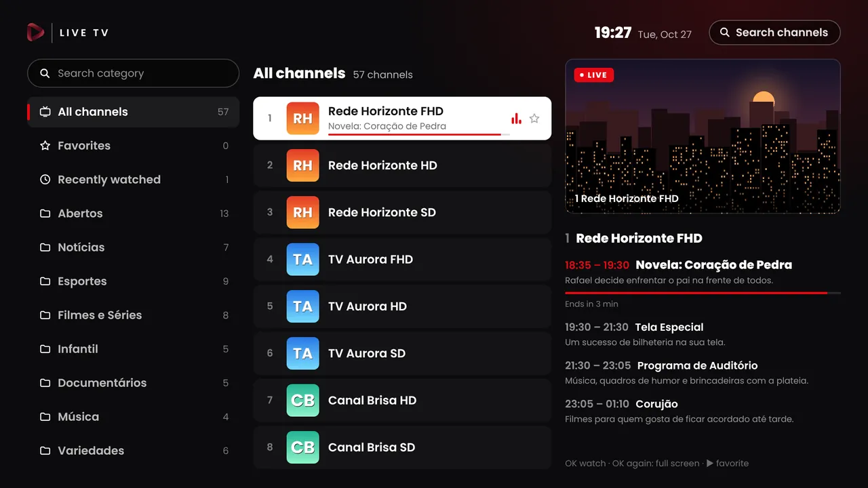Click the clock icon beside Recently watched
Image resolution: width=868 pixels, height=488 pixels.
coord(45,180)
